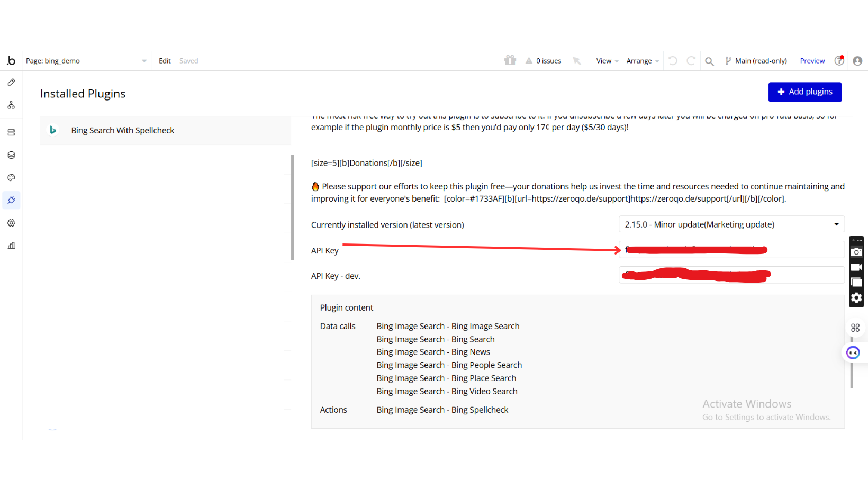The height and width of the screenshot is (489, 868).
Task: Open the Data tab database icon
Action: point(11,155)
